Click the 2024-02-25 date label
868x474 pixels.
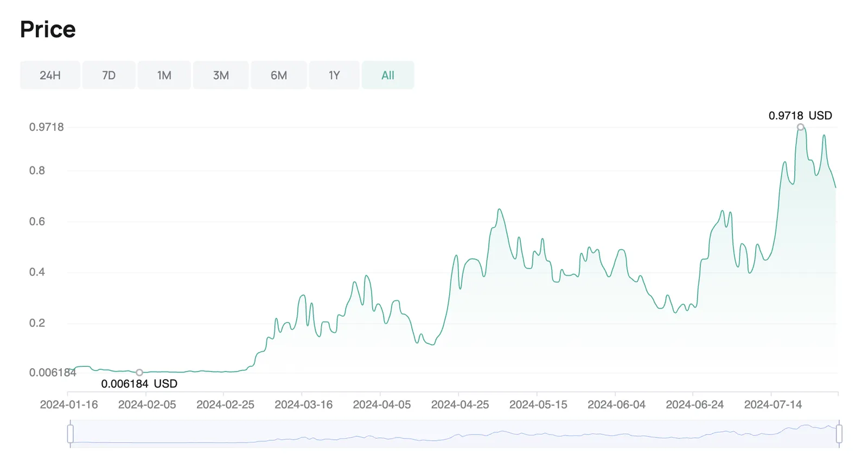(225, 405)
